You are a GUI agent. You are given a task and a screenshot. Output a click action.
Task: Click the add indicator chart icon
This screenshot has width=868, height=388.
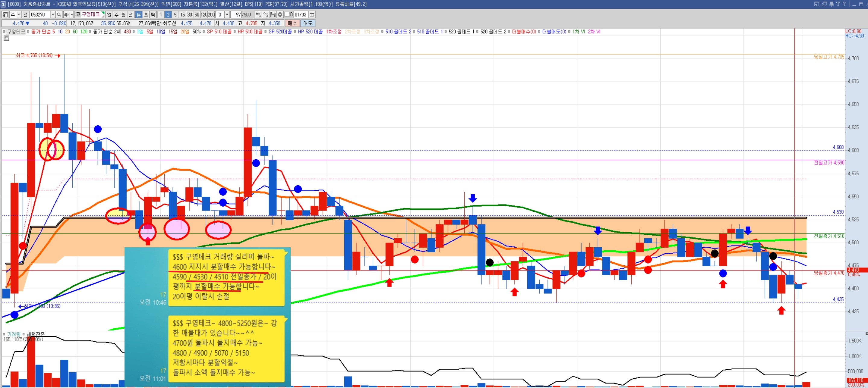coord(258,14)
